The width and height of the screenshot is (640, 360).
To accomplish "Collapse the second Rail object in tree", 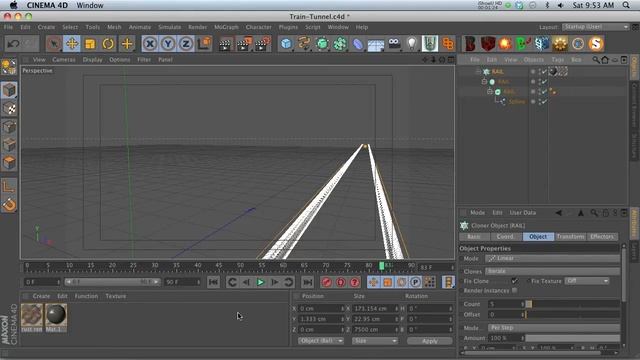I will coord(484,82).
